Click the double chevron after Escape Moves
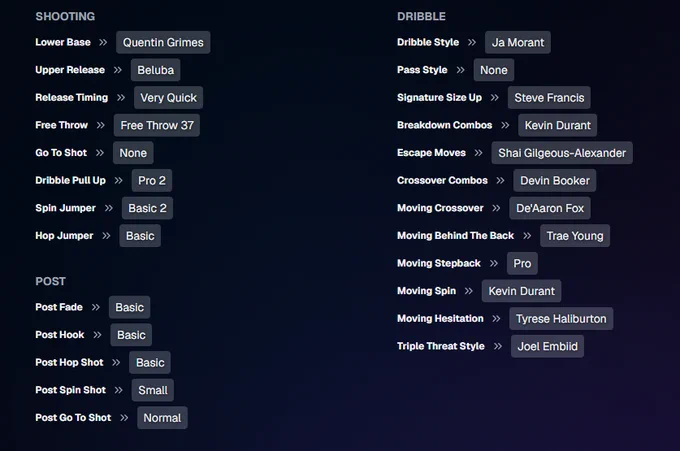The height and width of the screenshot is (451, 680). 478,153
